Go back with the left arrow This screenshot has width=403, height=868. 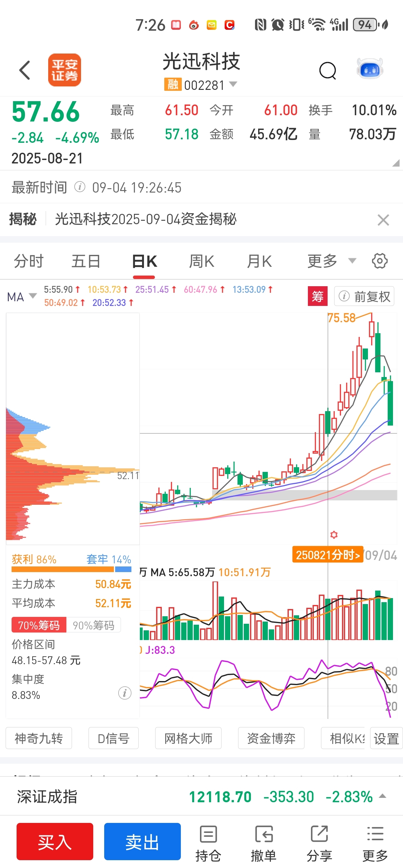(x=25, y=70)
